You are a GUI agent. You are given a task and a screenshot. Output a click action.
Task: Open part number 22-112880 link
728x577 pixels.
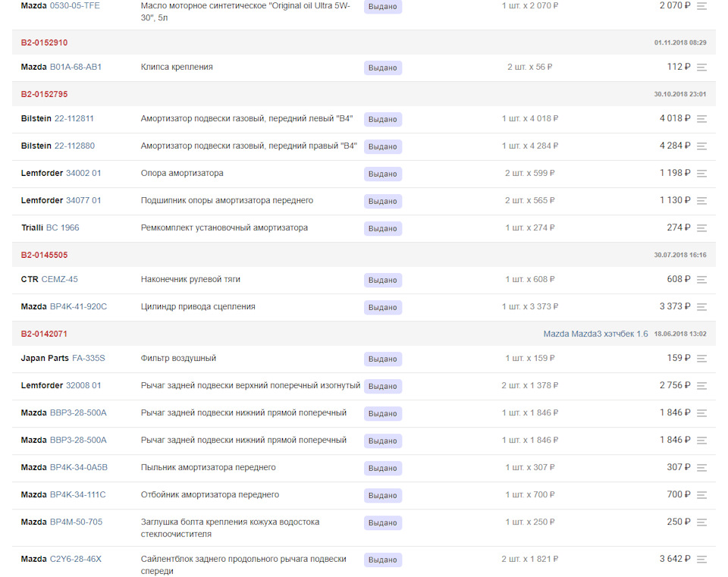(x=74, y=146)
